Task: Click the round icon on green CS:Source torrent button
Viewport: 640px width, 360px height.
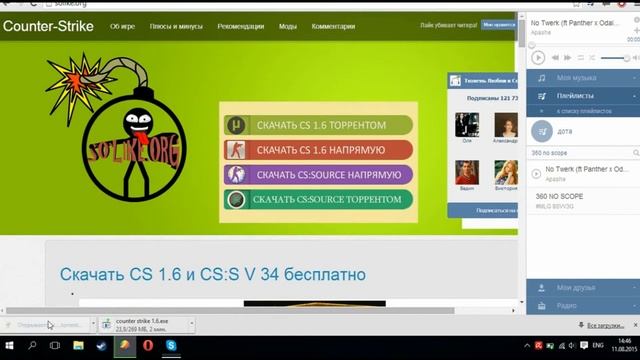Action: [236, 200]
